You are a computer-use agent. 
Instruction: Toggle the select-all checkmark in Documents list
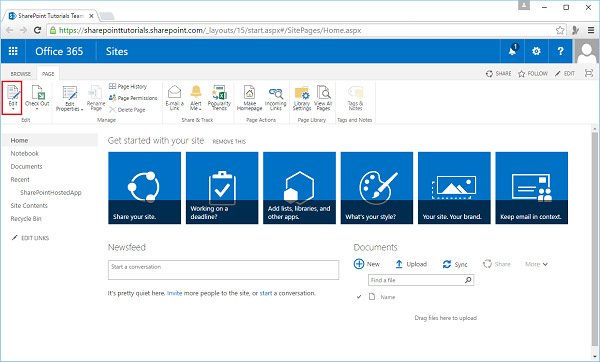coord(359,297)
